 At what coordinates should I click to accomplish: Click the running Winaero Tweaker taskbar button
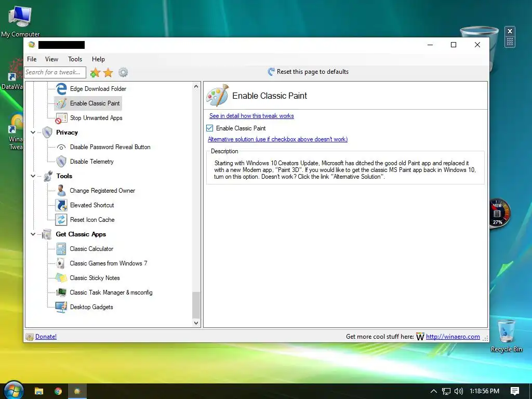pos(77,391)
